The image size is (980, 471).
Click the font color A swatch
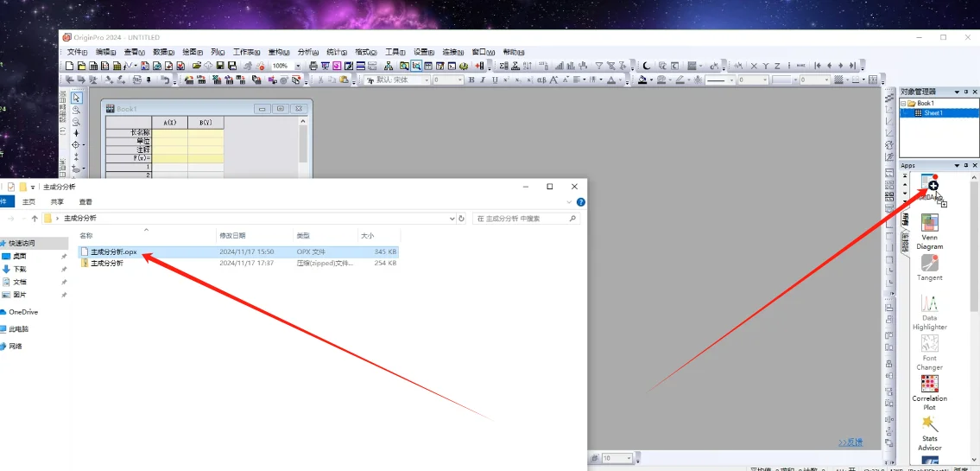click(611, 80)
